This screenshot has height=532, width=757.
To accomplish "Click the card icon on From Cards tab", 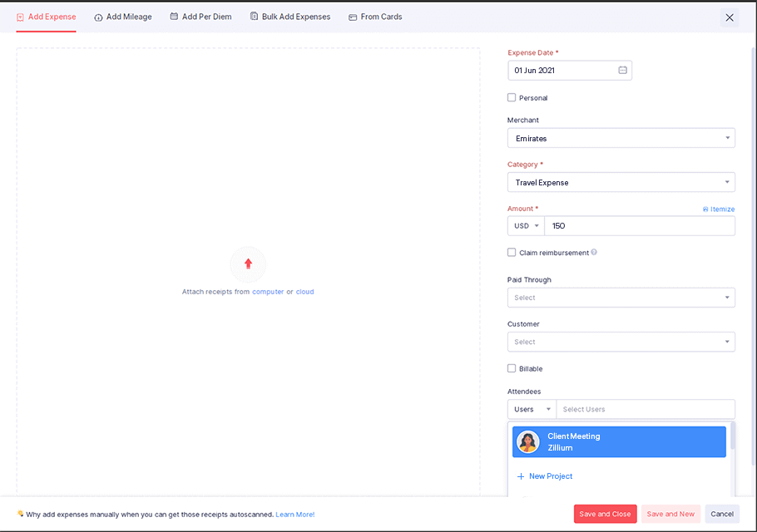I will (354, 16).
